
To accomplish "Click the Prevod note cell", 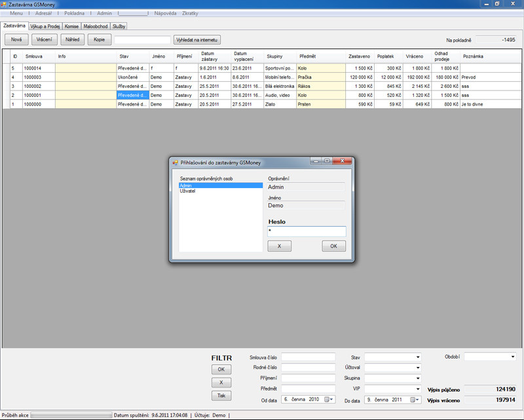I will coord(490,77).
